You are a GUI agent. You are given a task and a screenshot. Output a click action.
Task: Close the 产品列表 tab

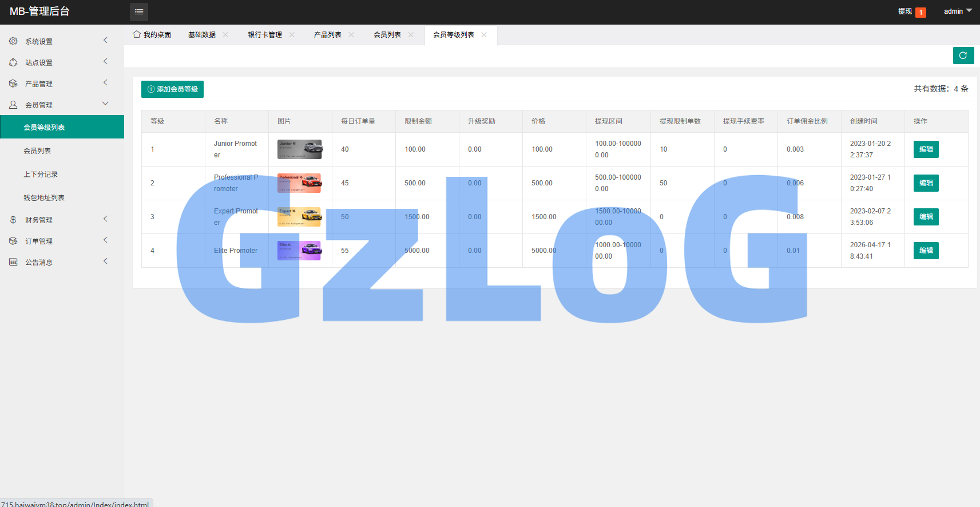pyautogui.click(x=351, y=35)
